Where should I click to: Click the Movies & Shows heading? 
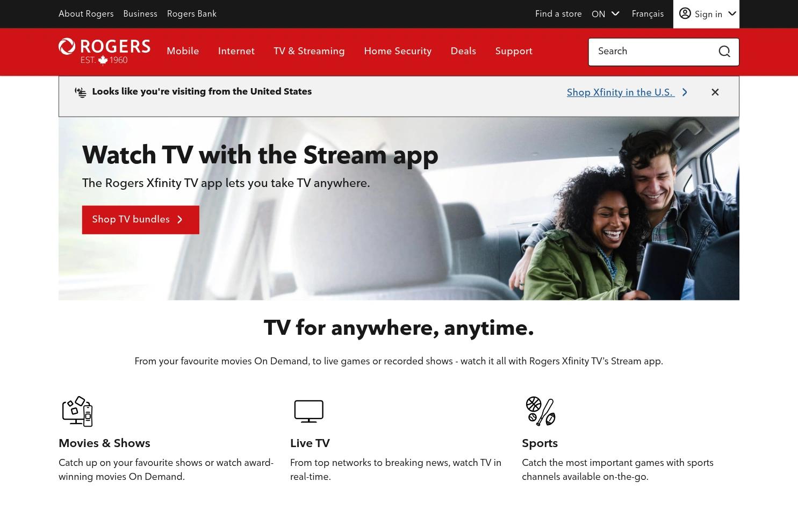pos(104,443)
